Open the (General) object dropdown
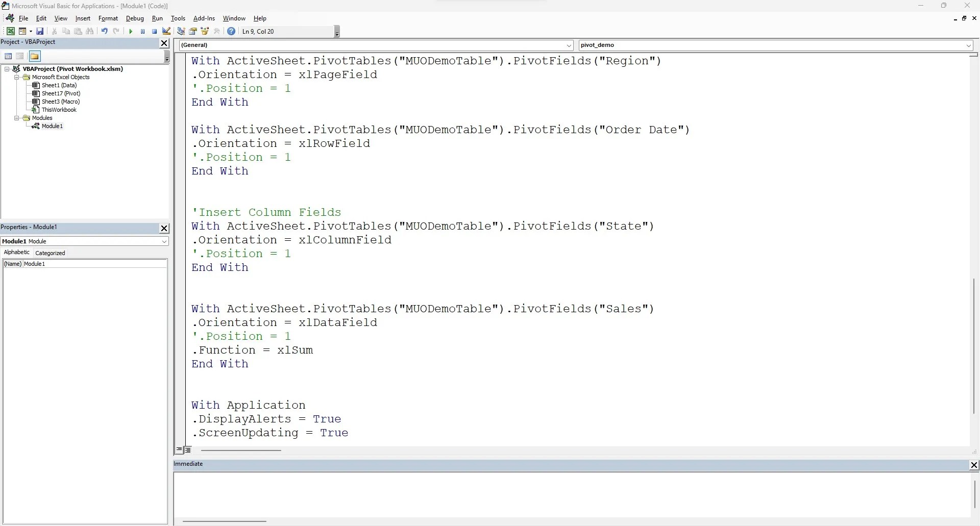The width and height of the screenshot is (980, 526). coord(569,45)
